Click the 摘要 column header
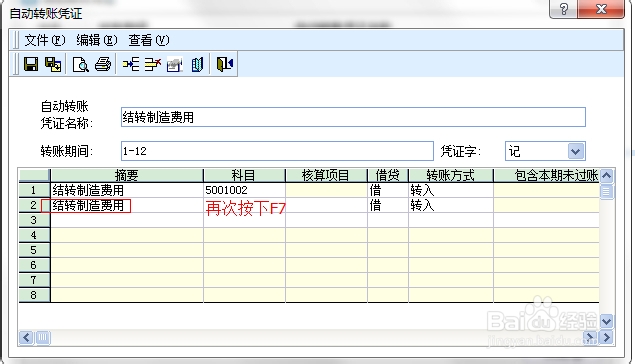 (x=127, y=175)
